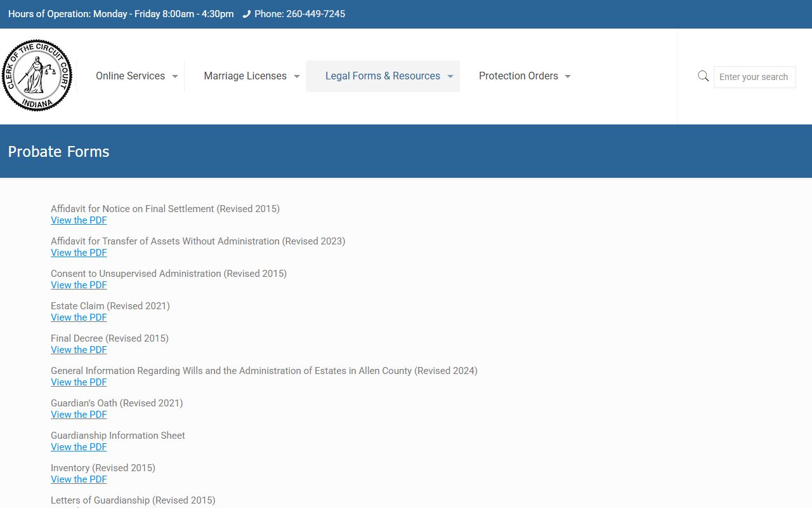View the PDF for Consent to Unsupervised Administration

pyautogui.click(x=79, y=285)
